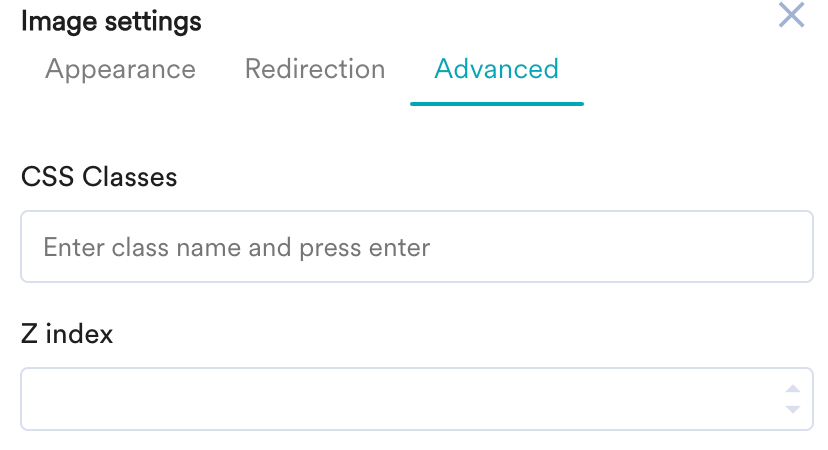
Task: Select the Advanced tab
Action: point(496,69)
